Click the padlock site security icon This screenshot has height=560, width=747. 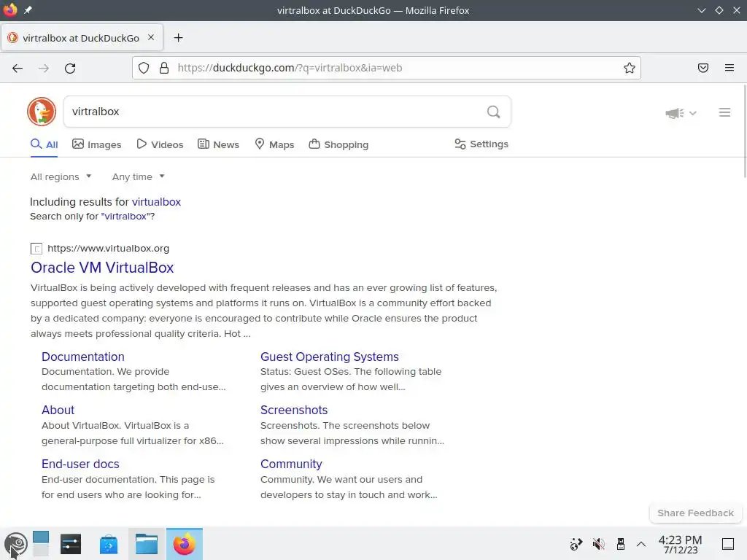tap(164, 68)
